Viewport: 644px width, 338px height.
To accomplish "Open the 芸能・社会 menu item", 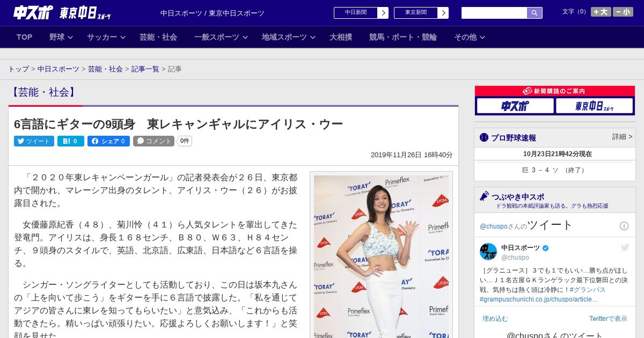I will (158, 37).
